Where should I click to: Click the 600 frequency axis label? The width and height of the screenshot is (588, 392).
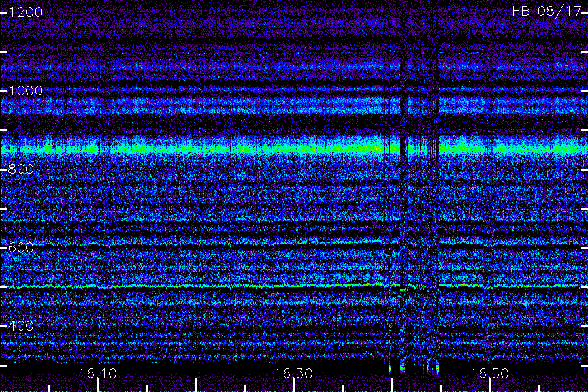21,248
